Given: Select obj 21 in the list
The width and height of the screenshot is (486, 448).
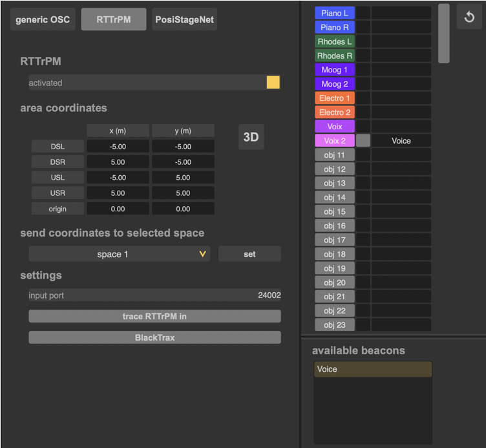Looking at the screenshot, I should [335, 297].
